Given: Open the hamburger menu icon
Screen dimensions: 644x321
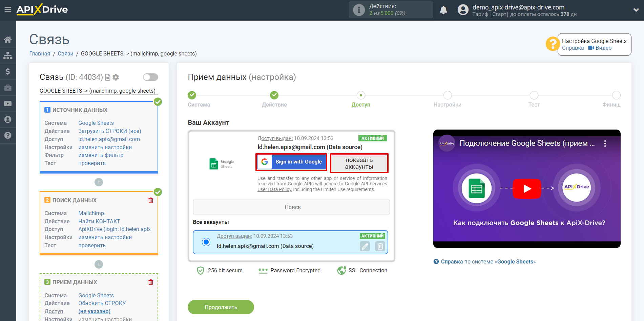Looking at the screenshot, I should (8, 10).
